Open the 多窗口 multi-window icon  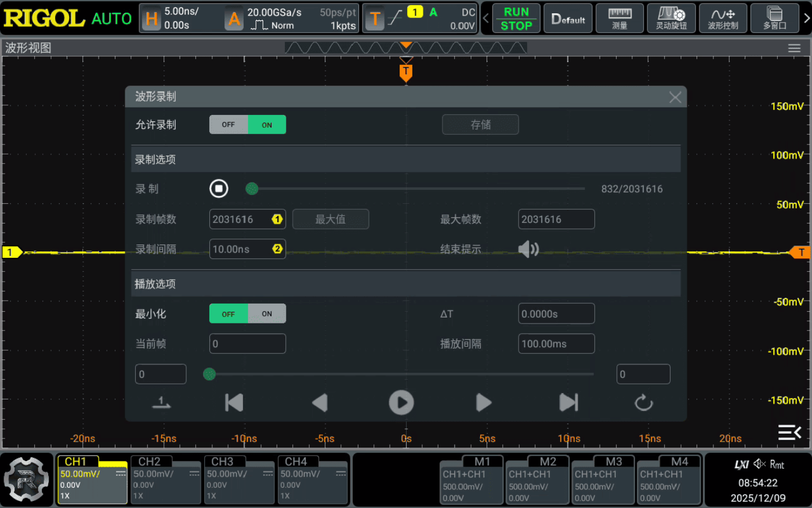coord(774,18)
